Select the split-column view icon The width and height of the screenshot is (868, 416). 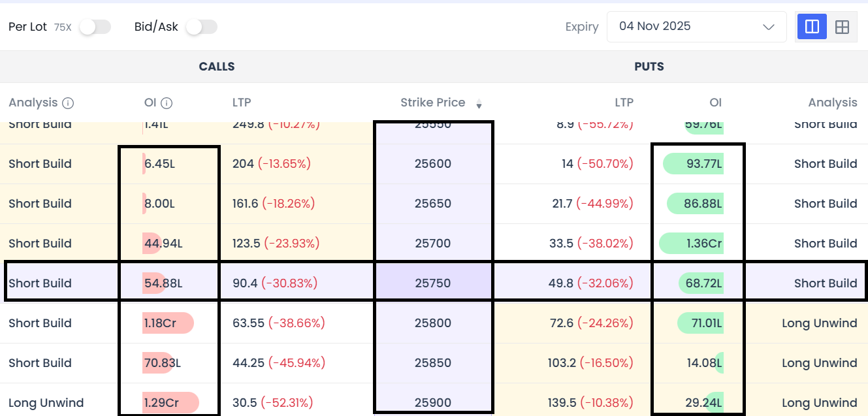click(812, 27)
